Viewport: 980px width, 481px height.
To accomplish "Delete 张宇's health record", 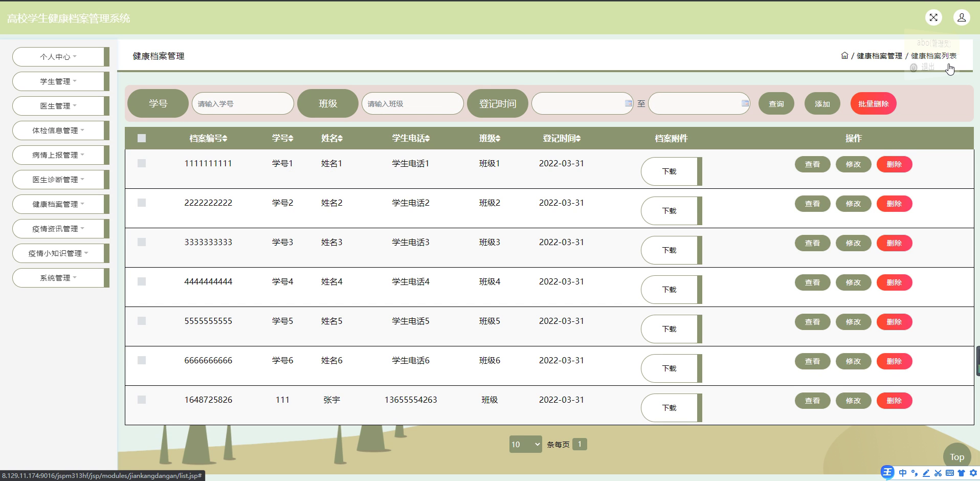I will (894, 401).
